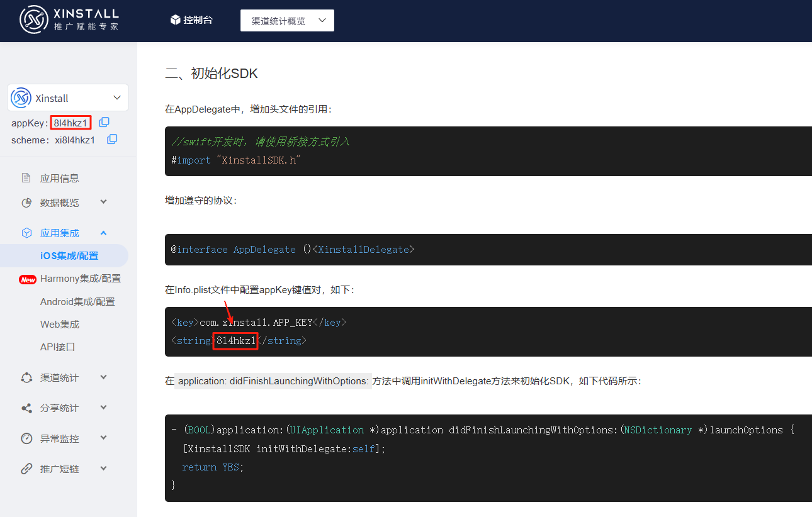Expand the 数据概览 menu
Image resolution: width=812 pixels, height=517 pixels.
pyautogui.click(x=104, y=202)
